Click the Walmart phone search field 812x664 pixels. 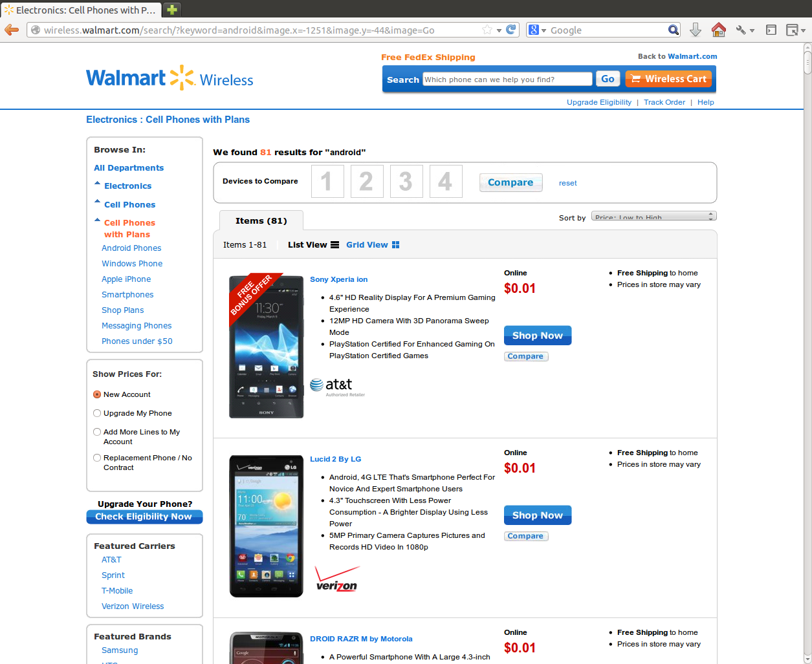pos(507,80)
